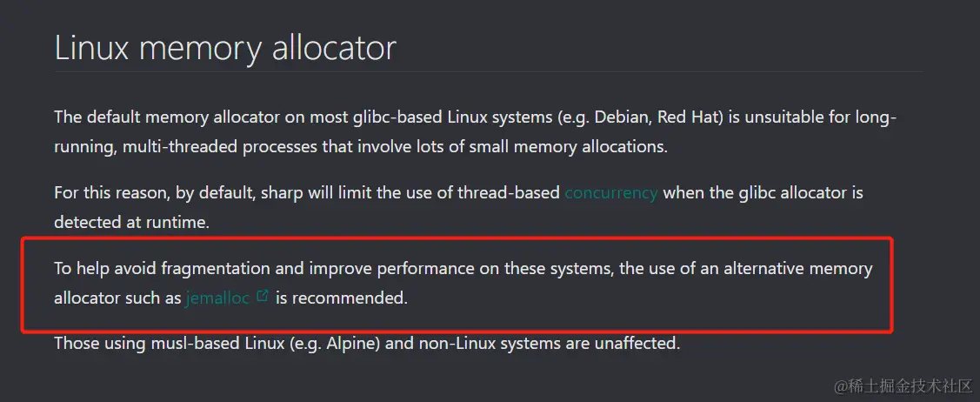
Task: Follow the green concurrency link
Action: click(610, 192)
